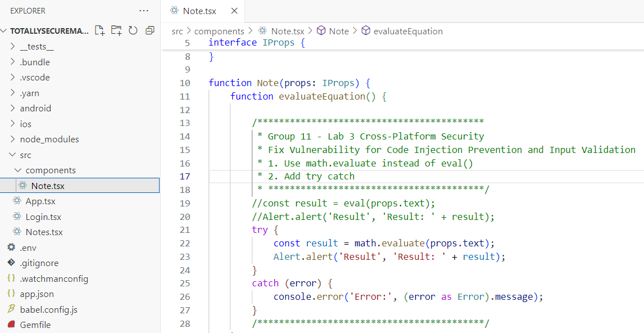Click 'function evaluateEquation()' on line 11
Screen dimensions: 644x333
[308, 96]
